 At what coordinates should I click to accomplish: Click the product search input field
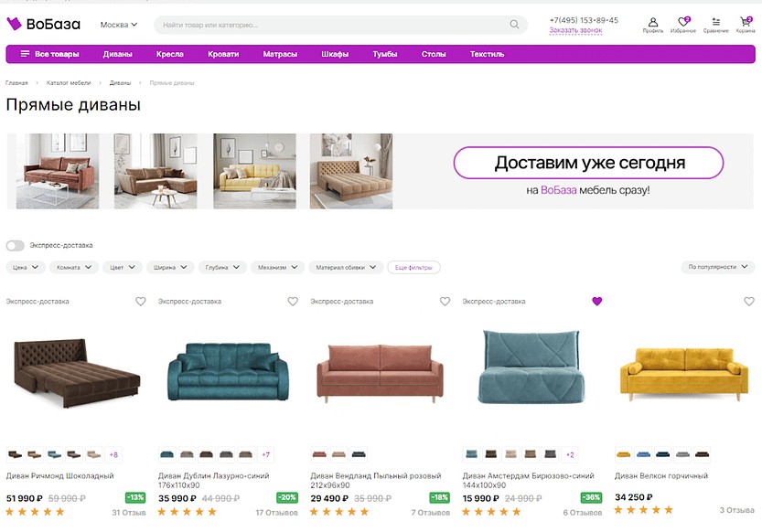(x=329, y=25)
